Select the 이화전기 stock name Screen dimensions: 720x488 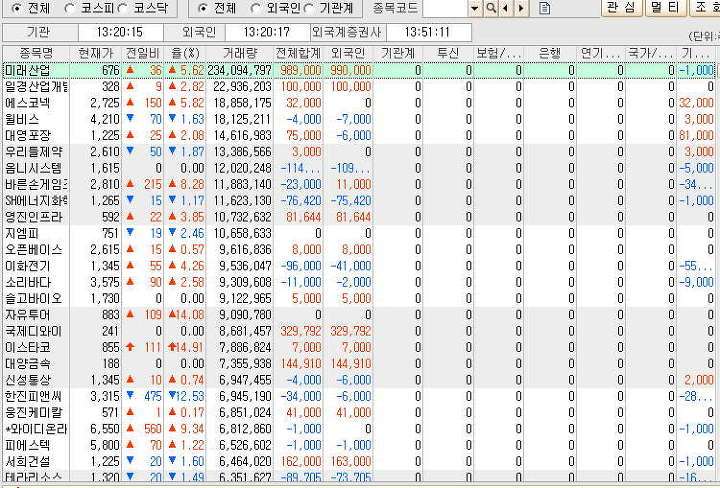point(28,266)
